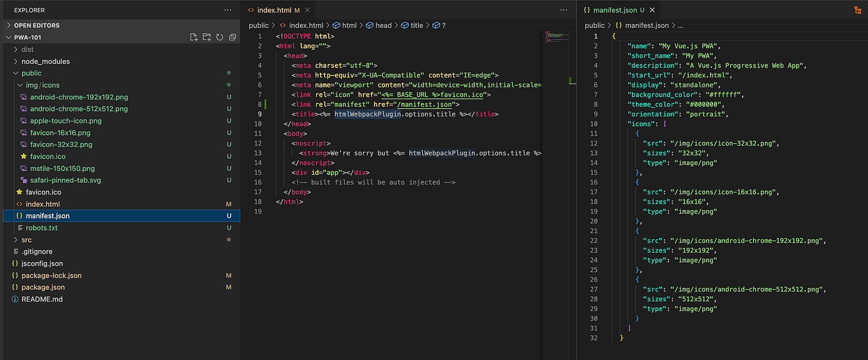Switch to the index.html editor tab
This screenshot has width=868, height=360.
tap(273, 10)
